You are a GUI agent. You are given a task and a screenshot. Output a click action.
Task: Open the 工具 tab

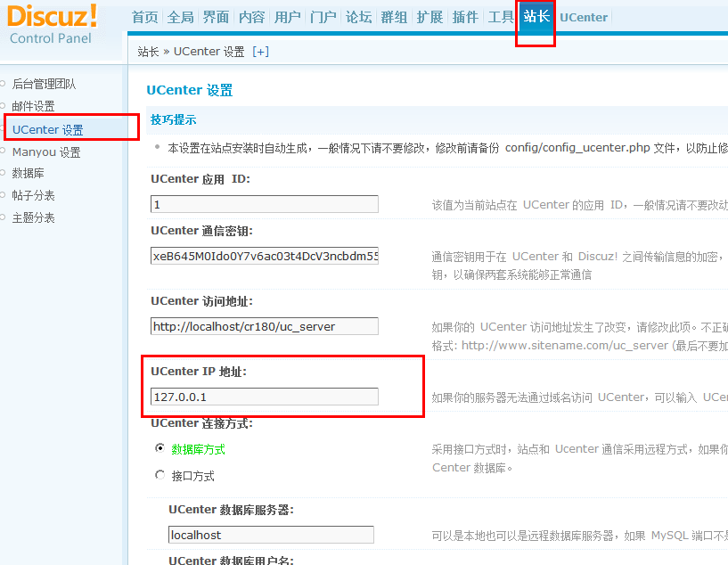(501, 17)
